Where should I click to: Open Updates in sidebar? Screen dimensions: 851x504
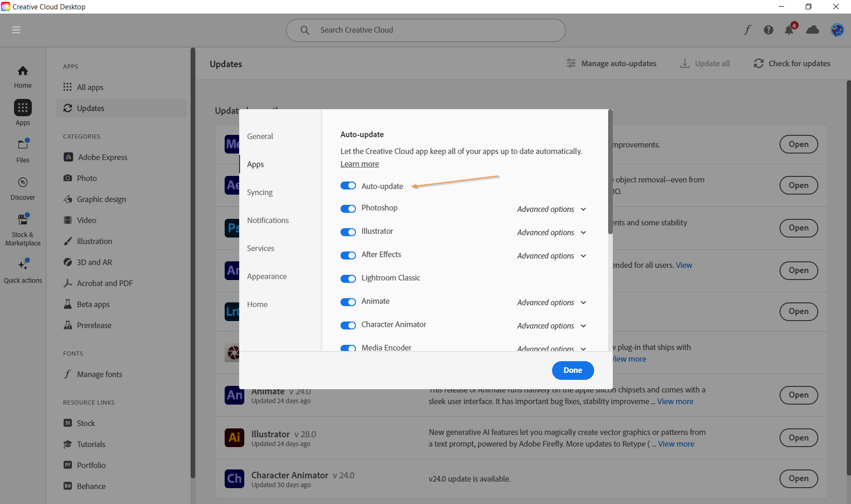click(121, 108)
